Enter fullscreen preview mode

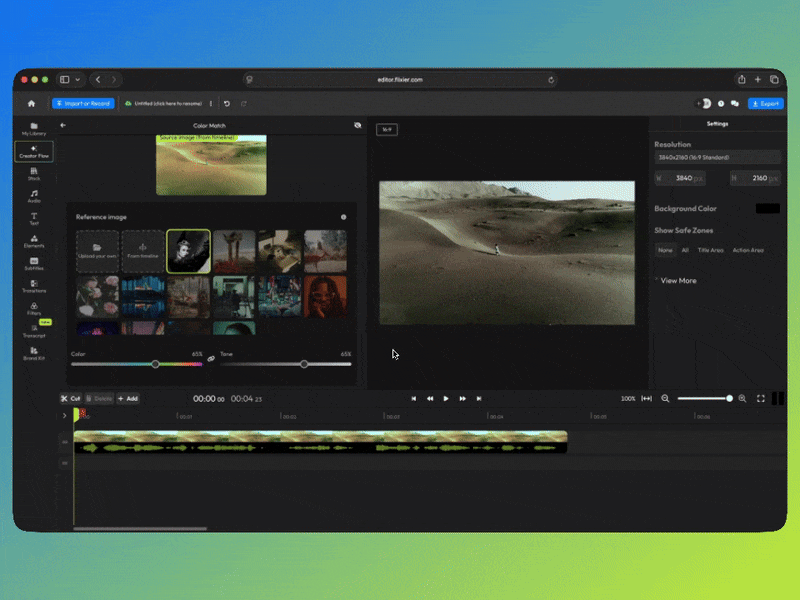pyautogui.click(x=761, y=398)
